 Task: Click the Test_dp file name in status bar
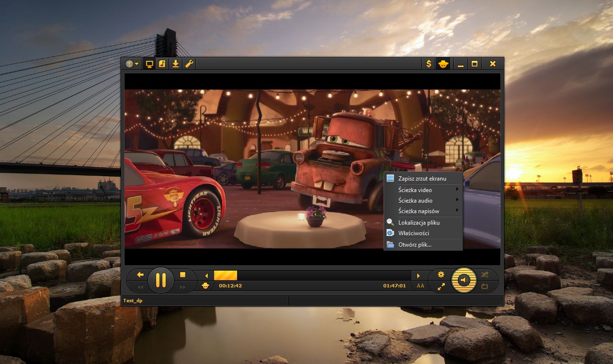click(x=133, y=301)
